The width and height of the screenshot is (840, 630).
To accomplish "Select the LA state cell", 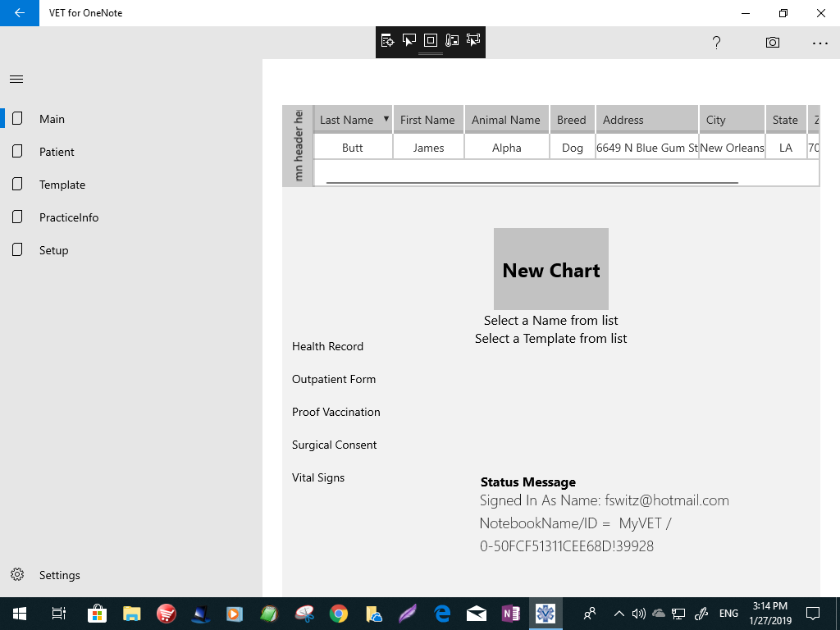I will coord(786,148).
